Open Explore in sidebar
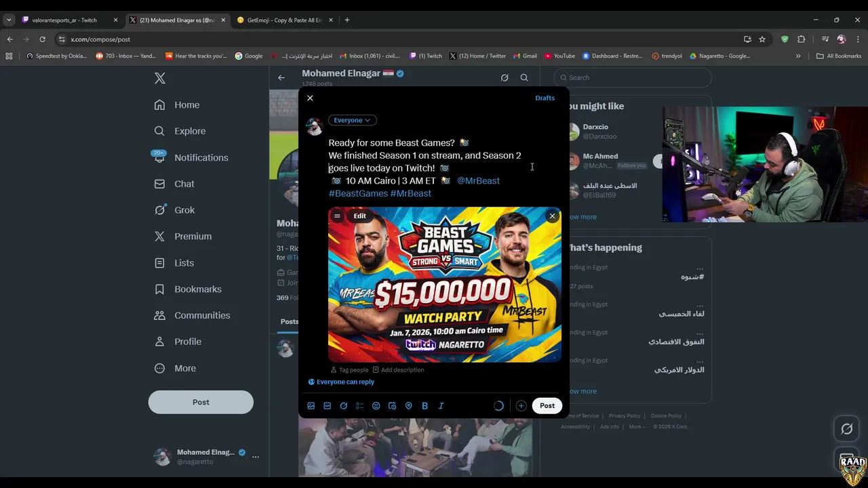 click(180, 131)
